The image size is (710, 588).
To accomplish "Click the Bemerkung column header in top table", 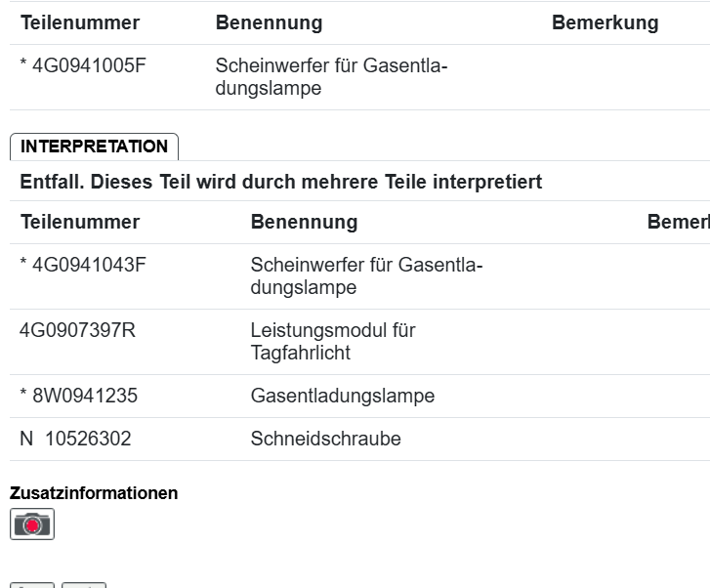I will point(605,22).
